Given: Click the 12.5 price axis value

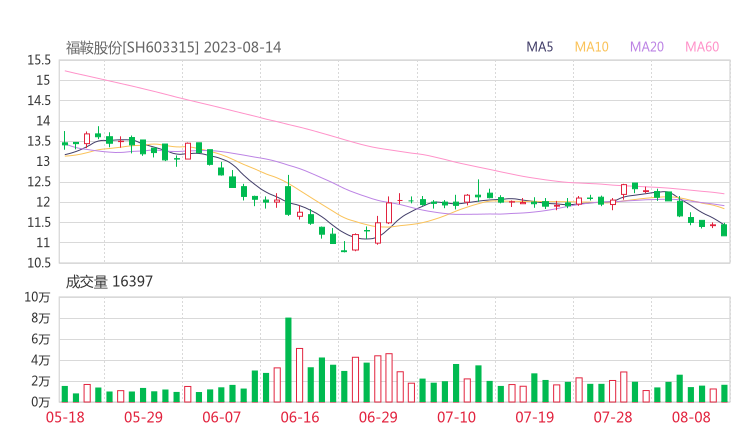Looking at the screenshot, I should (39, 182).
